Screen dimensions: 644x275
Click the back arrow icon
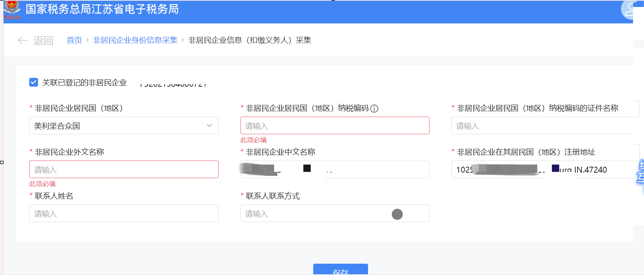23,40
